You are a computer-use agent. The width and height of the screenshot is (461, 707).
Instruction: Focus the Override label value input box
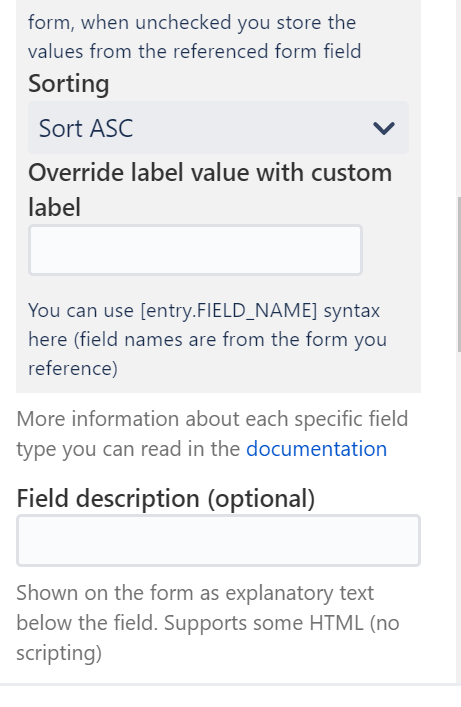coord(195,250)
